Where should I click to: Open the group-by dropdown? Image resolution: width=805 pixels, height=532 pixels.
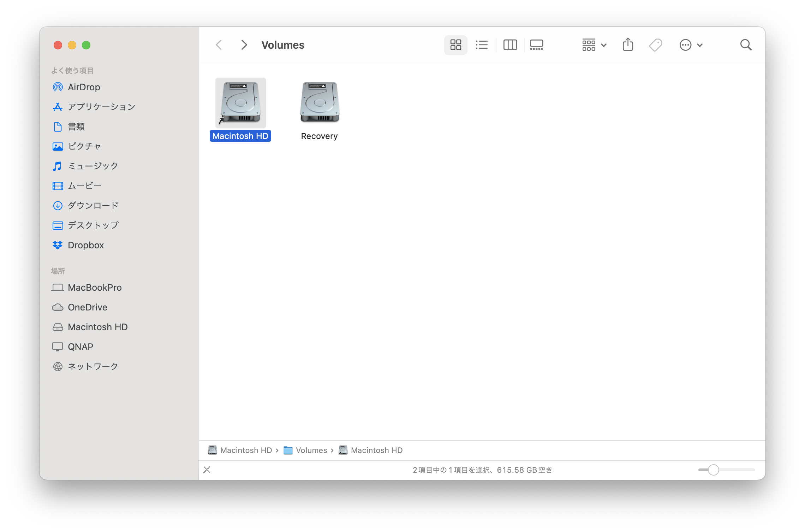coord(594,45)
